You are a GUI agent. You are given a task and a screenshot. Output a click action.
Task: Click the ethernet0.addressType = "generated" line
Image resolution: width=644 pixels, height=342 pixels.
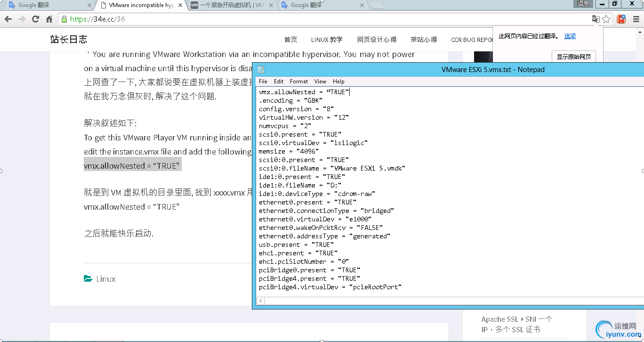click(x=325, y=236)
